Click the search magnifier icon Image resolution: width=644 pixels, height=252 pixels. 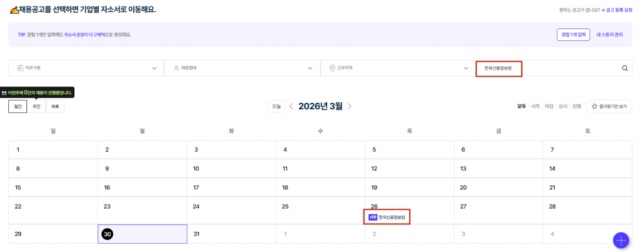click(x=625, y=69)
